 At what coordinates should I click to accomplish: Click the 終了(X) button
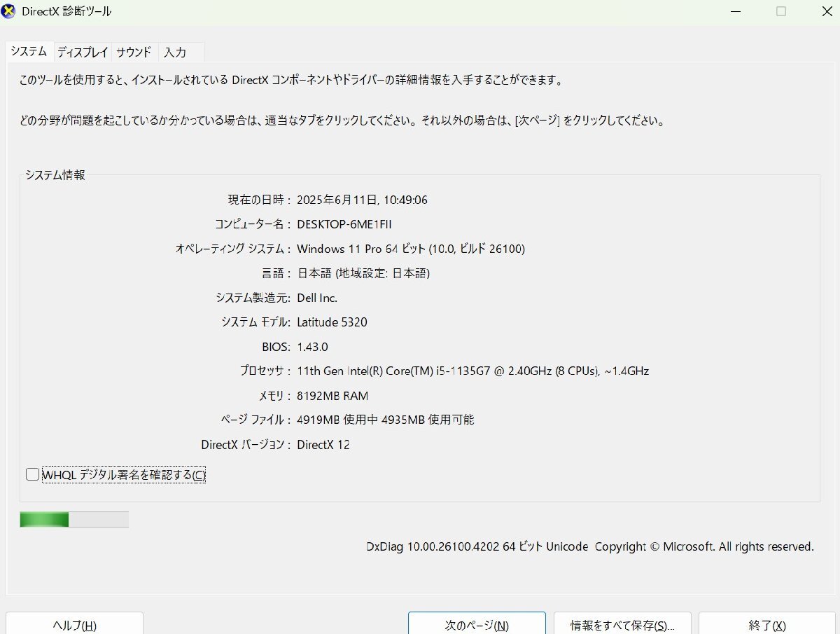pyautogui.click(x=766, y=625)
